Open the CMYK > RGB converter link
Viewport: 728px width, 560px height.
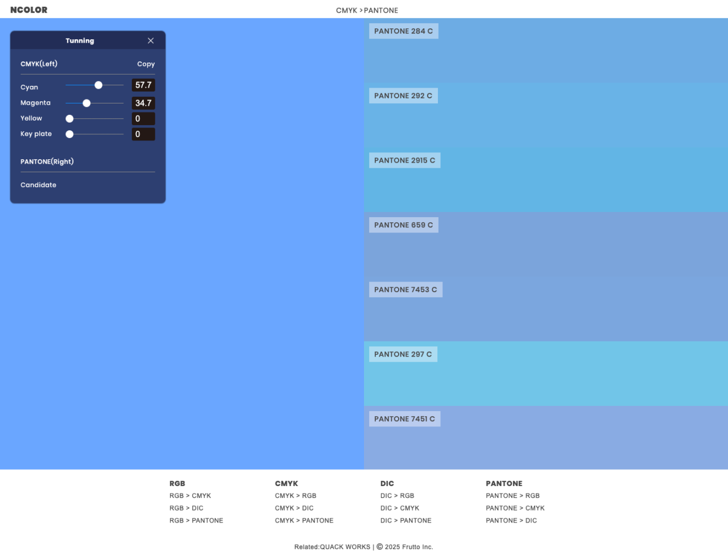pyautogui.click(x=295, y=496)
